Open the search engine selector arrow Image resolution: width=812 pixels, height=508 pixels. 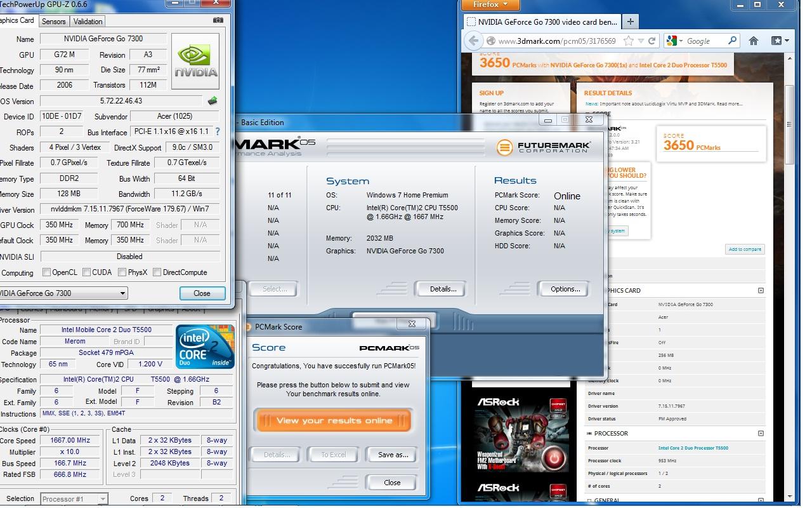680,41
